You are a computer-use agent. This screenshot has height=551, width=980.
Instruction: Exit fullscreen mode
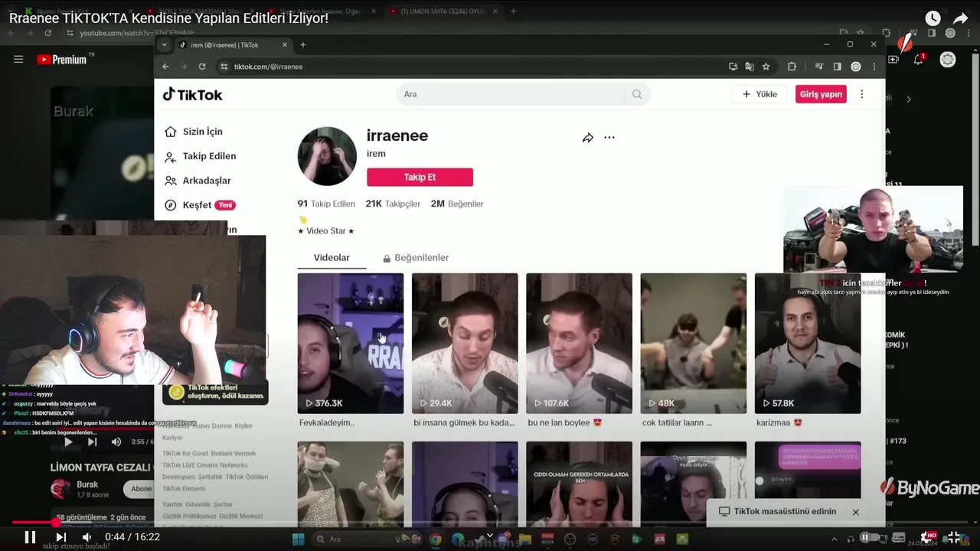(x=954, y=537)
